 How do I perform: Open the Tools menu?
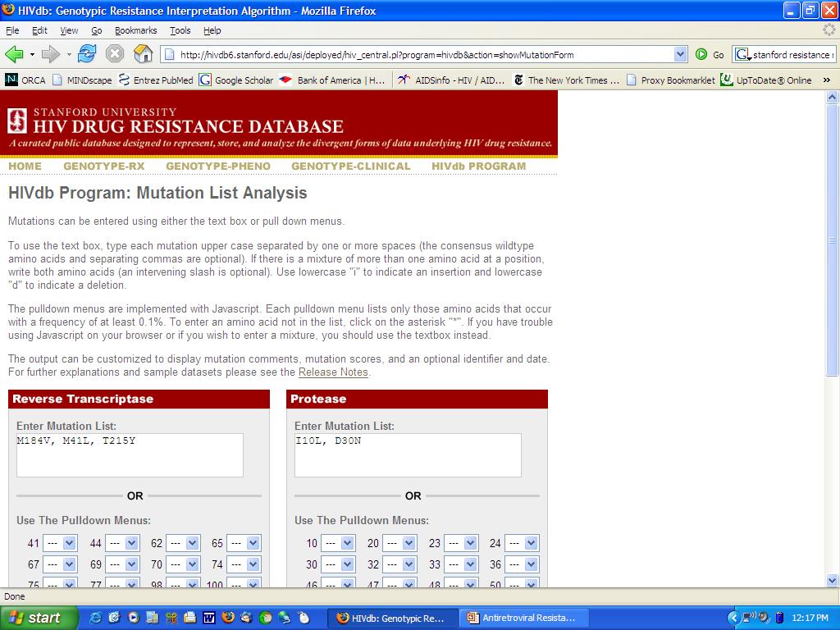(180, 30)
